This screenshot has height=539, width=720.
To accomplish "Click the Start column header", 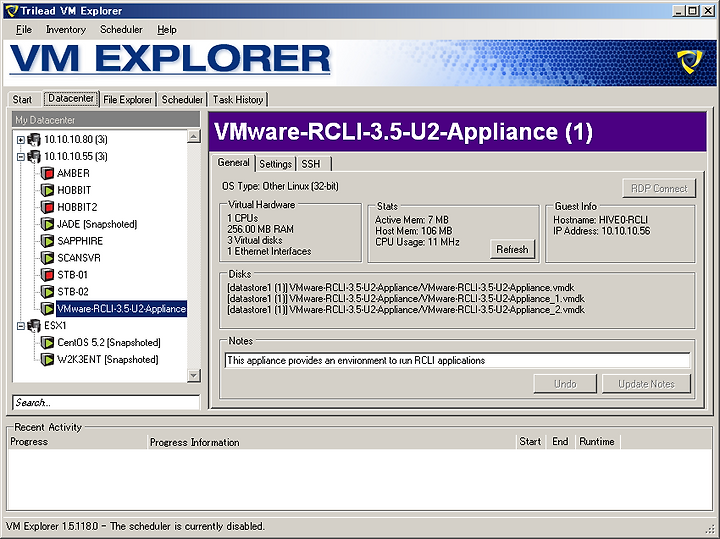I will pyautogui.click(x=530, y=442).
